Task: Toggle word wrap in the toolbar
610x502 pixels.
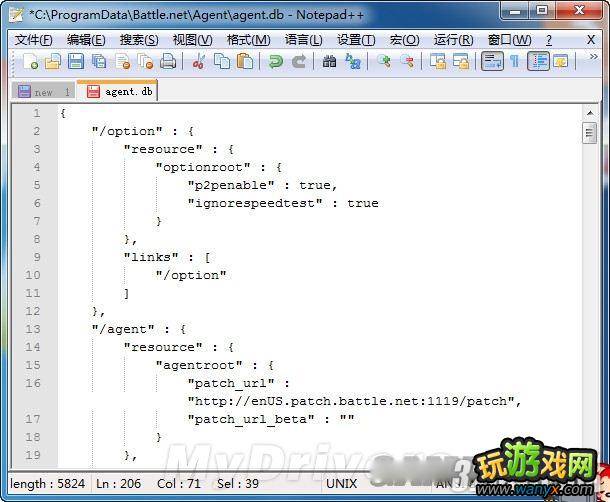Action: tap(492, 61)
